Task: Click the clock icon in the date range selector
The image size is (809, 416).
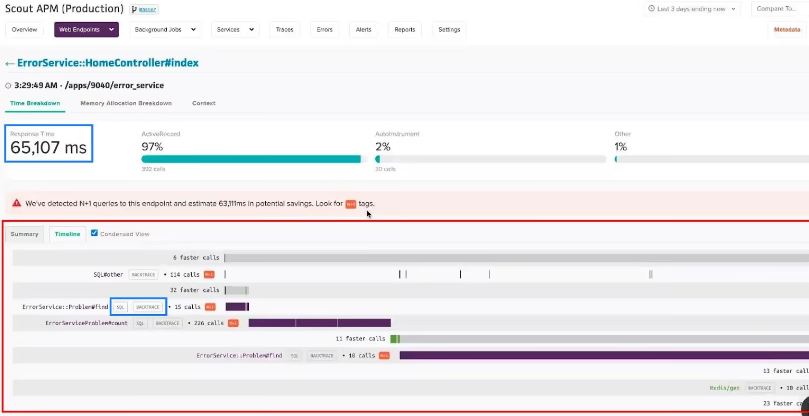Action: [x=651, y=9]
